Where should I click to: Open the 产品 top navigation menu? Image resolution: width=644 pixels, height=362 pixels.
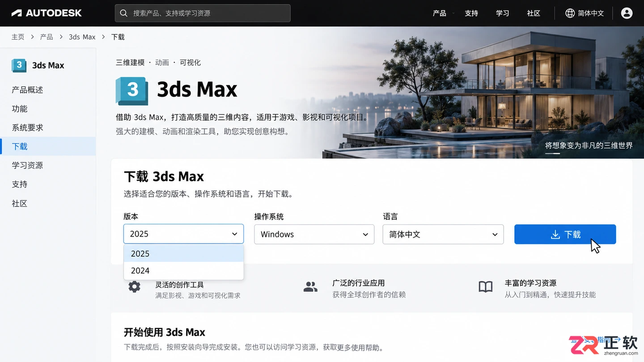pos(439,13)
